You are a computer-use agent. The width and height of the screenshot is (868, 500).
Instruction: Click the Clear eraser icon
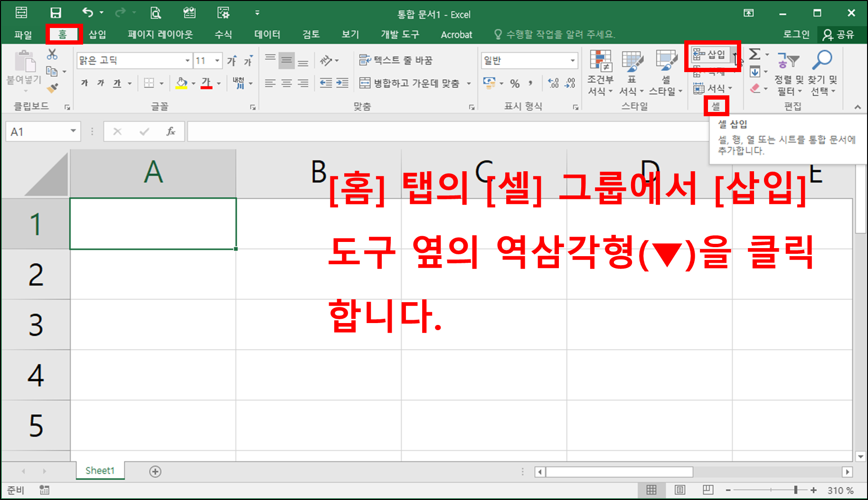pos(755,88)
